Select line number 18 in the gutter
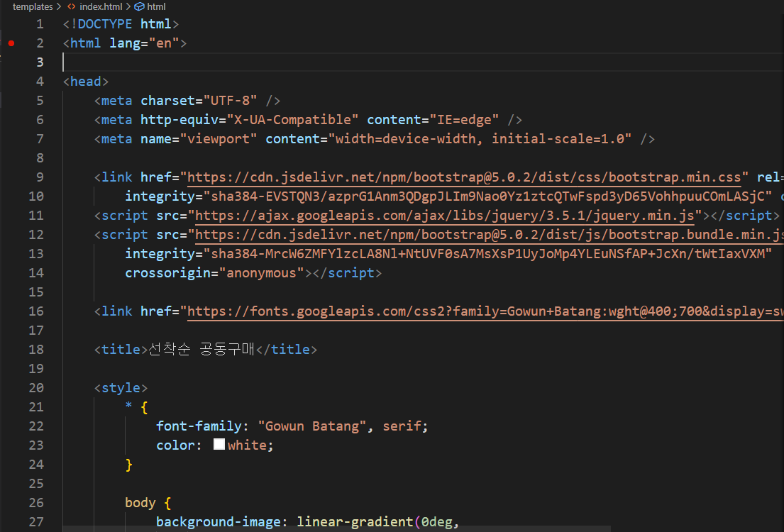The width and height of the screenshot is (784, 532). [x=36, y=350]
